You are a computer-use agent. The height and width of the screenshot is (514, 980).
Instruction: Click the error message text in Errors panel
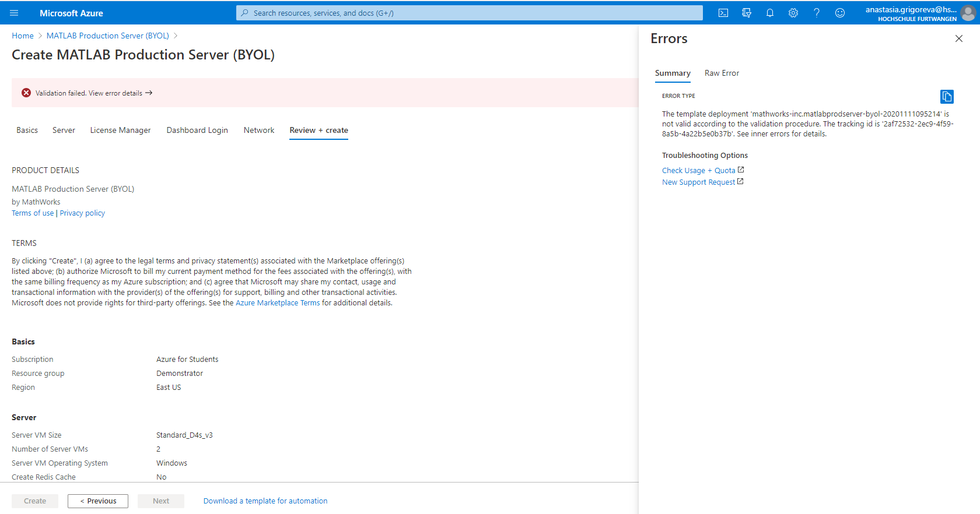(807, 124)
